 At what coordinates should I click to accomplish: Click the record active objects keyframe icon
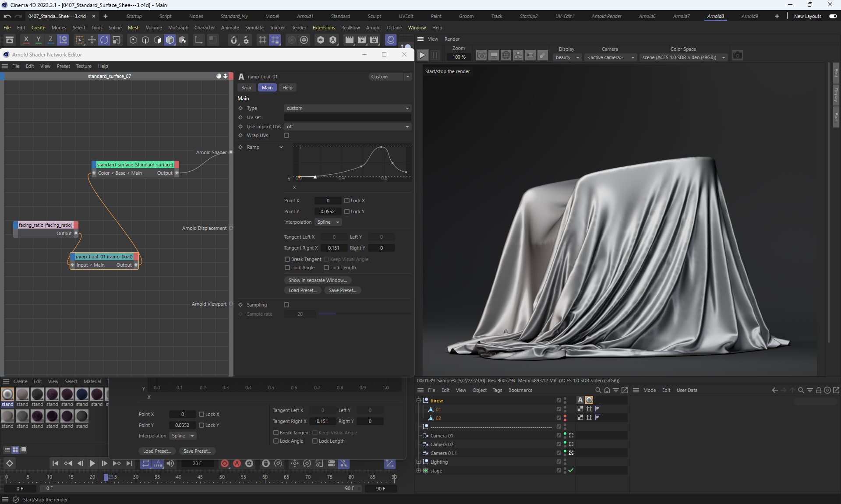(225, 463)
